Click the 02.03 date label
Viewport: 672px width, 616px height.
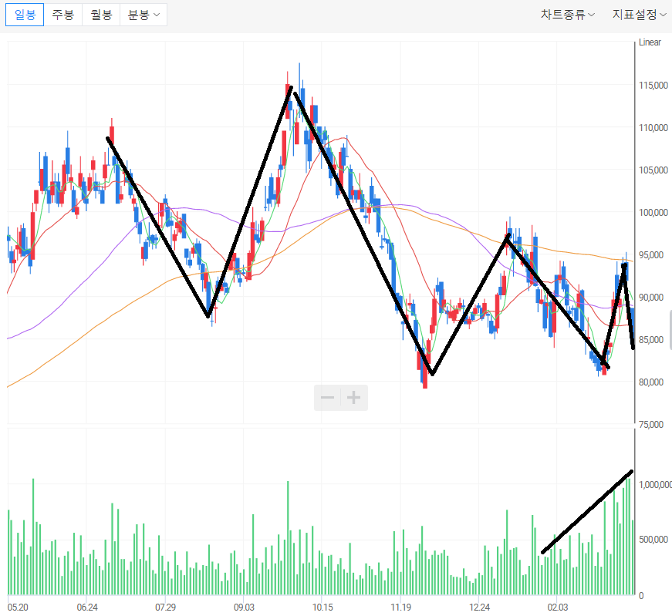(558, 608)
